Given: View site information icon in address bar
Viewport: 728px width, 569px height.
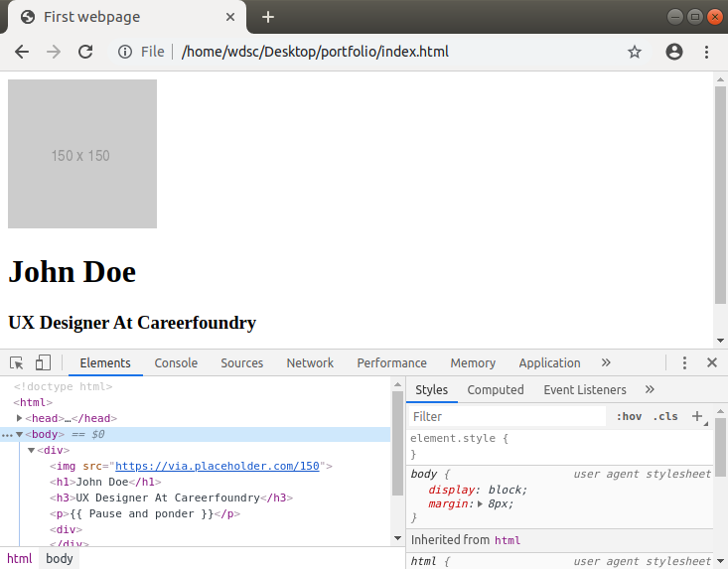Looking at the screenshot, I should pos(125,52).
